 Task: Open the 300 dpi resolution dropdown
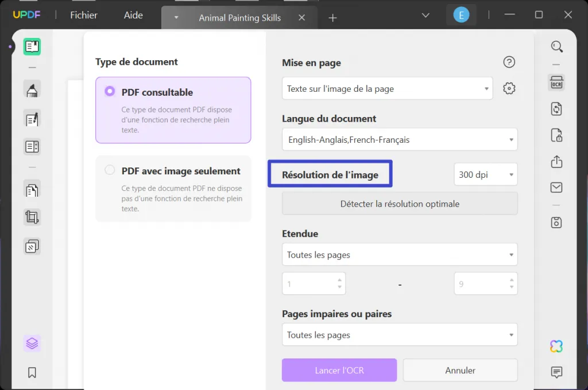485,174
